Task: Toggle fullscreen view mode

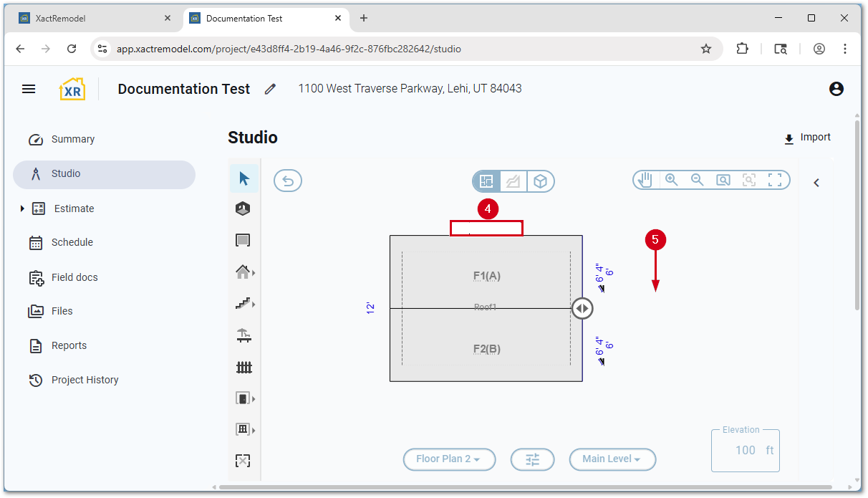Action: [x=776, y=180]
